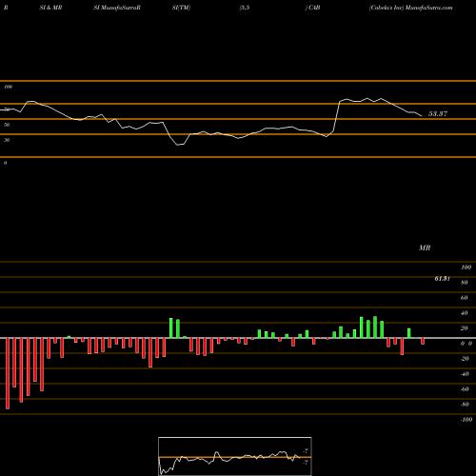
Task: Click the 50 label on upper RSI axis
Action: pos(7,125)
